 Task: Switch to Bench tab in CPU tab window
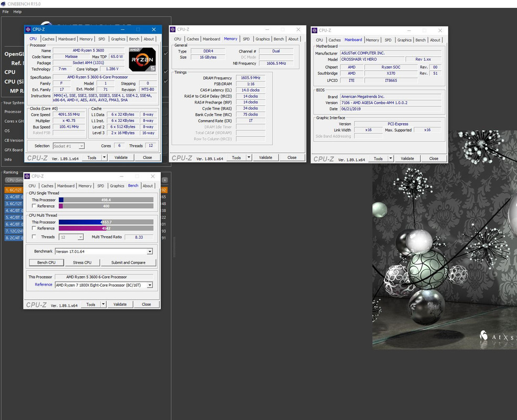coord(134,39)
